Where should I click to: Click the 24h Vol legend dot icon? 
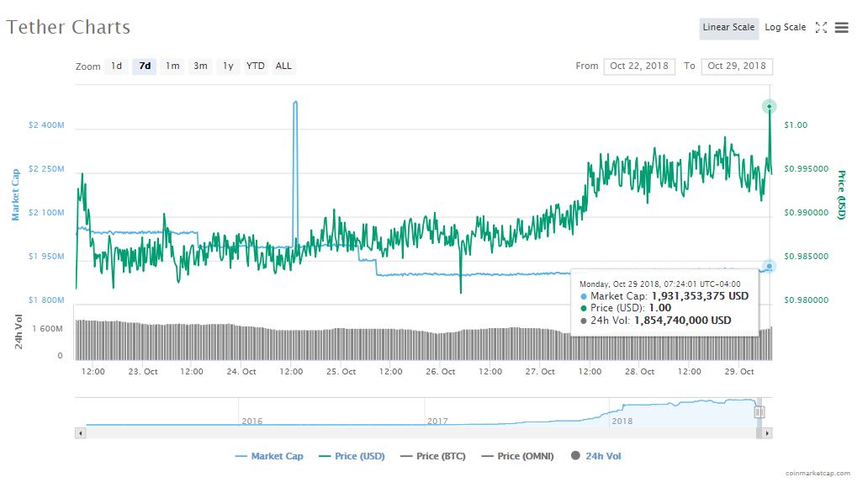click(576, 456)
